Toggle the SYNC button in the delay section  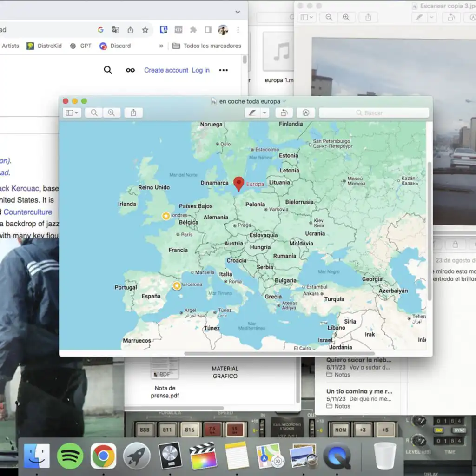459,430
